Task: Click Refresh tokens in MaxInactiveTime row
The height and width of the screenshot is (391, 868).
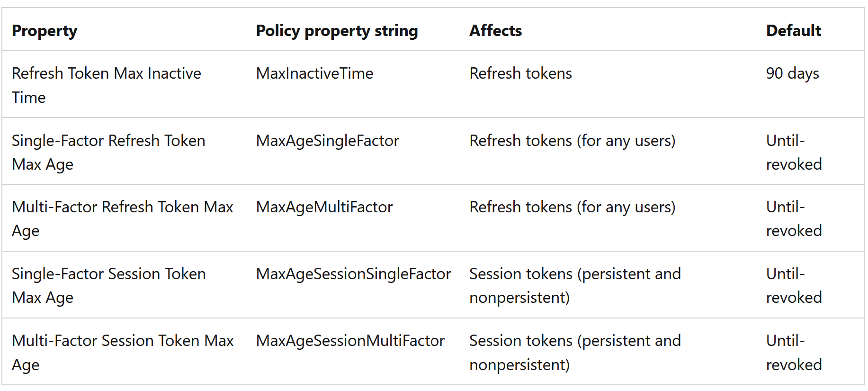Action: [520, 73]
